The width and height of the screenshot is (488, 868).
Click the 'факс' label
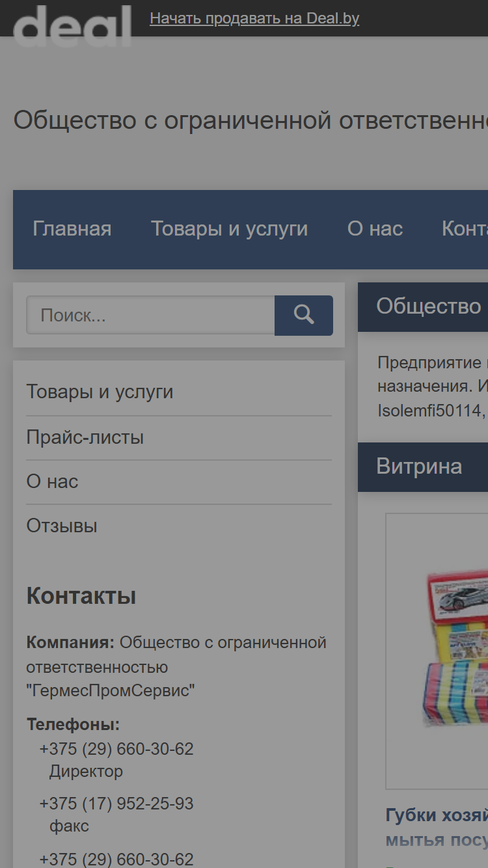pos(69,826)
